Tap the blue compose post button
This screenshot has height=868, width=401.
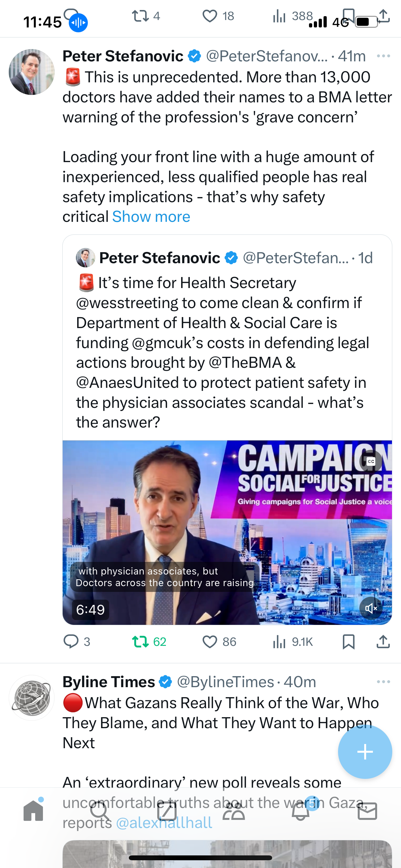click(365, 752)
